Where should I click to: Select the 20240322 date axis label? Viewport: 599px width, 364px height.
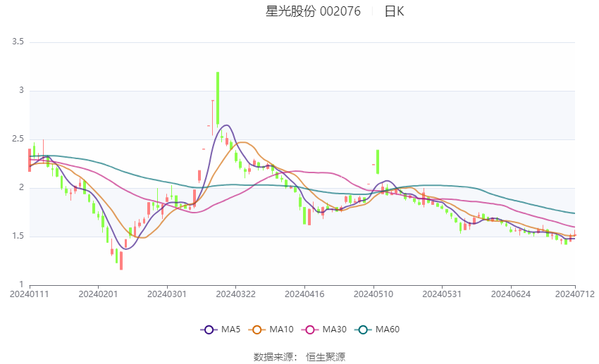click(x=235, y=294)
